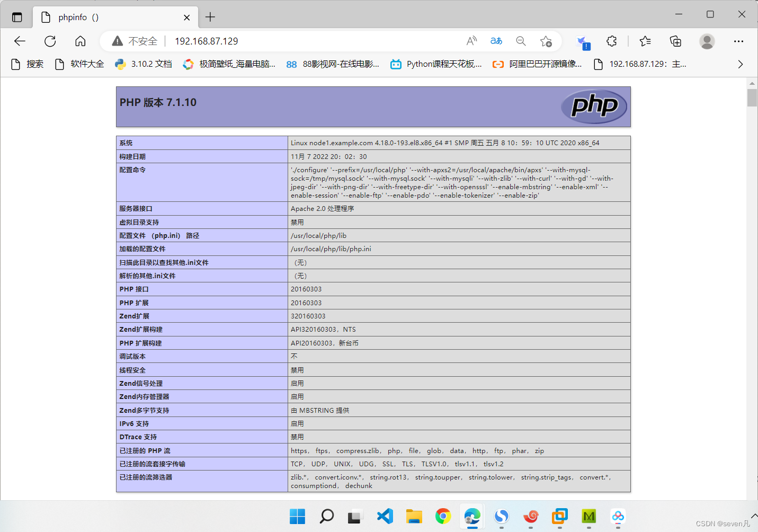Click the 'DTrace 支持' row label
Image resolution: width=758 pixels, height=532 pixels.
click(138, 437)
